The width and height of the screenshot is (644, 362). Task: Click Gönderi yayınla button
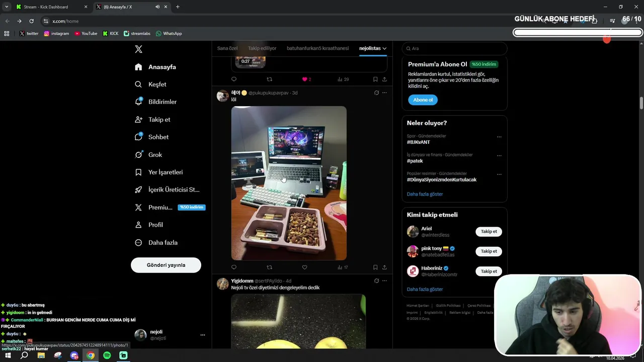[x=166, y=265]
